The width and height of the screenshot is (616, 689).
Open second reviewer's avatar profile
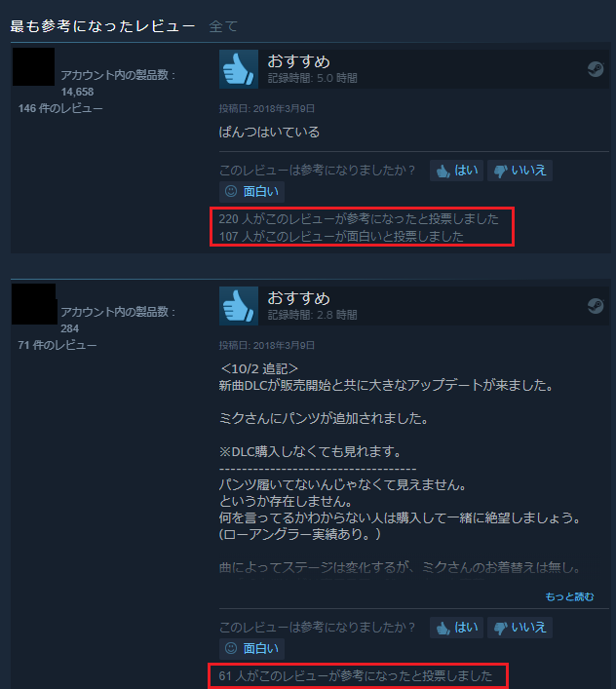[34, 304]
